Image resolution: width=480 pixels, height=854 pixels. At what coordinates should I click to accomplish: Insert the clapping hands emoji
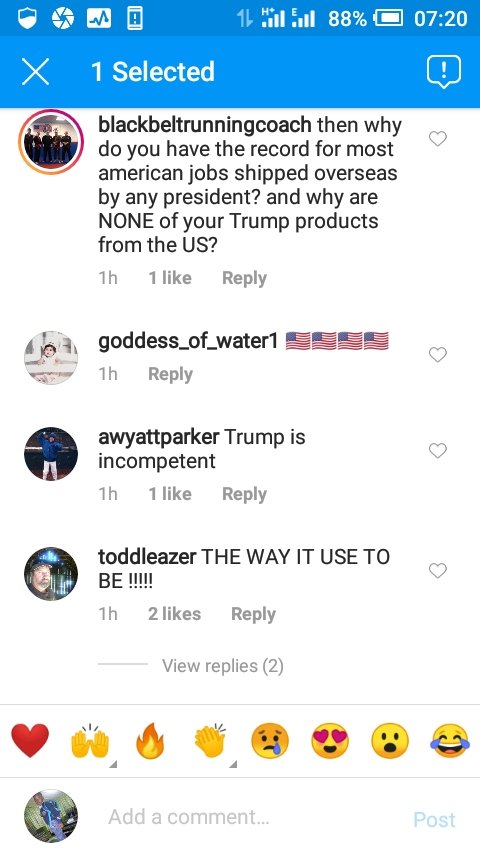[210, 741]
